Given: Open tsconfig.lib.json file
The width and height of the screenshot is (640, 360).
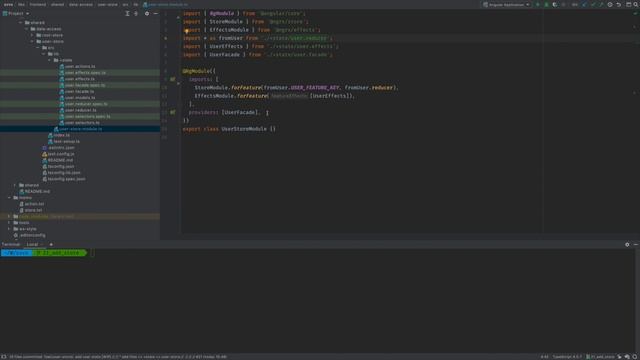Looking at the screenshot, I should pyautogui.click(x=61, y=173).
